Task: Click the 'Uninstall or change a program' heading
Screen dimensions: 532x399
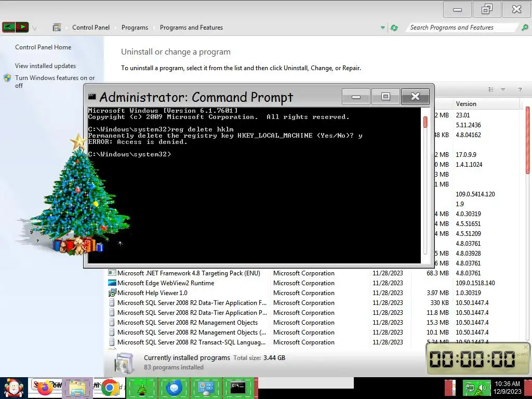Action: coord(176,52)
